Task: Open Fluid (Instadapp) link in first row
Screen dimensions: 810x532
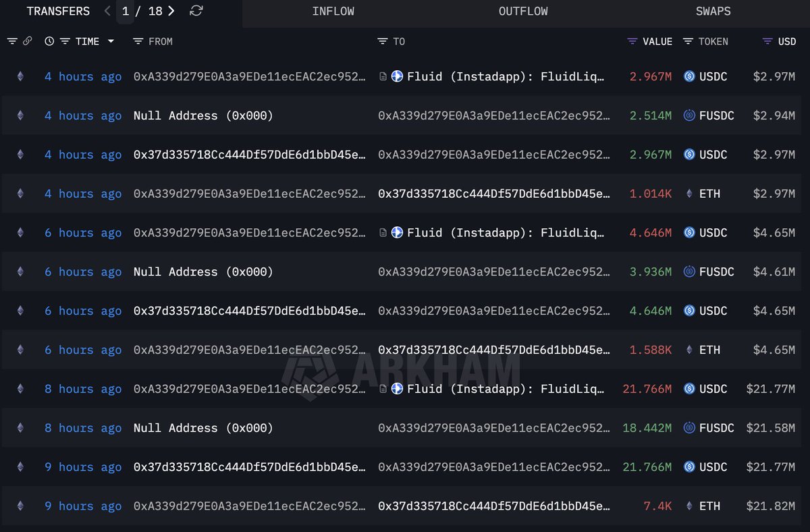Action: pos(506,77)
